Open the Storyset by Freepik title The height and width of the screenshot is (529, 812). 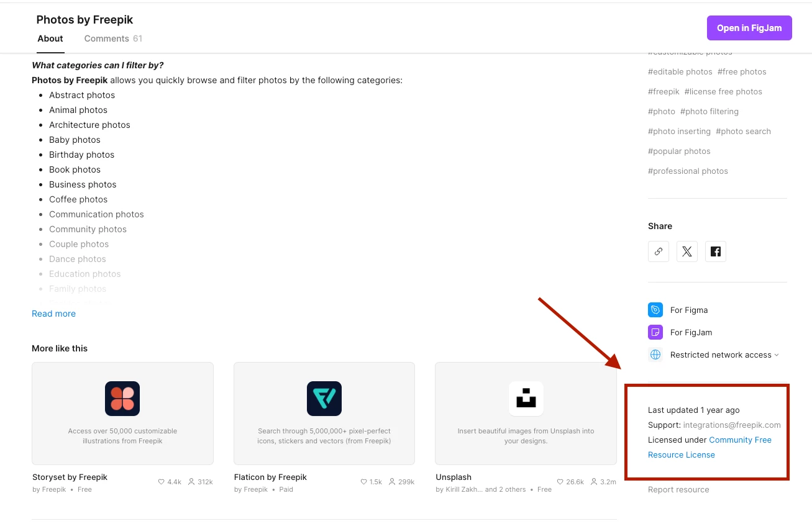[70, 477]
